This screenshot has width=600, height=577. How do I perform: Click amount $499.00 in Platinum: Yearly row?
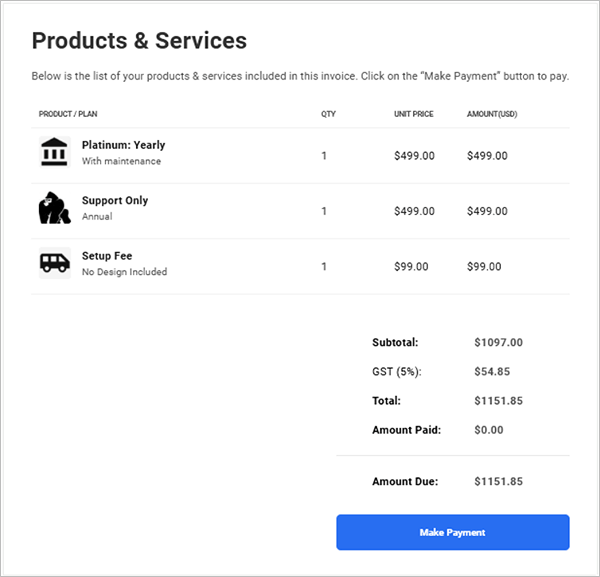pos(487,156)
